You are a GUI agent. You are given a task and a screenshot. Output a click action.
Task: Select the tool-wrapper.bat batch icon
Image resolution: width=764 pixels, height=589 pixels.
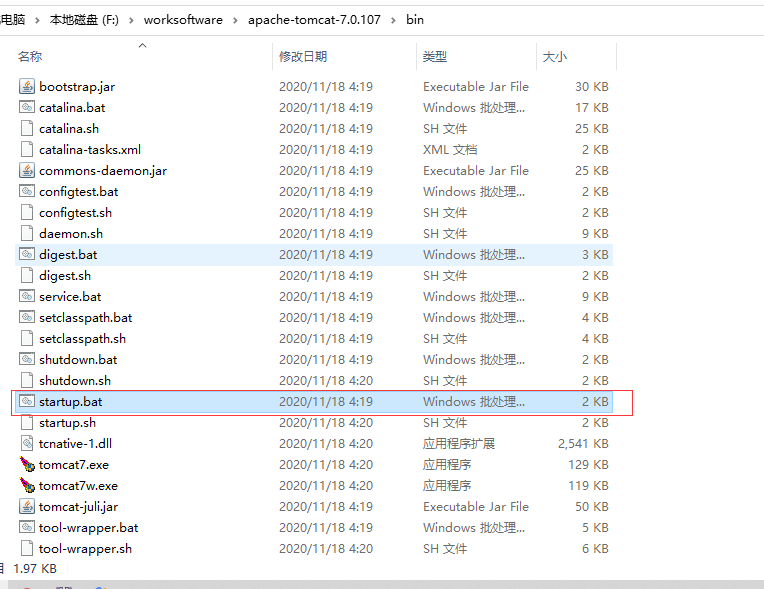click(27, 527)
